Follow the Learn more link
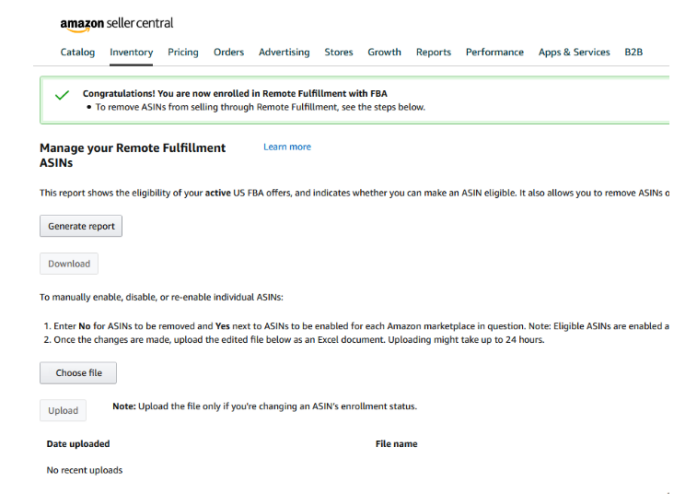698x494 pixels. tap(287, 147)
